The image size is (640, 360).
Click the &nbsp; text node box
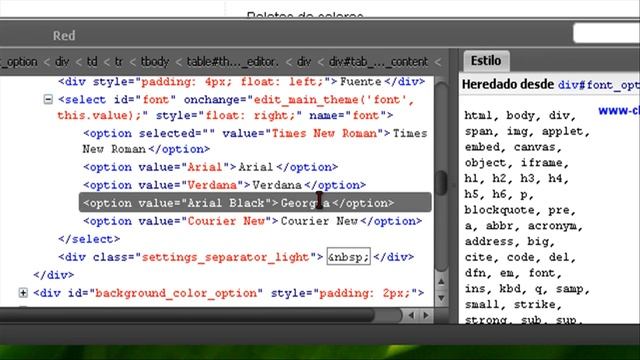[348, 256]
